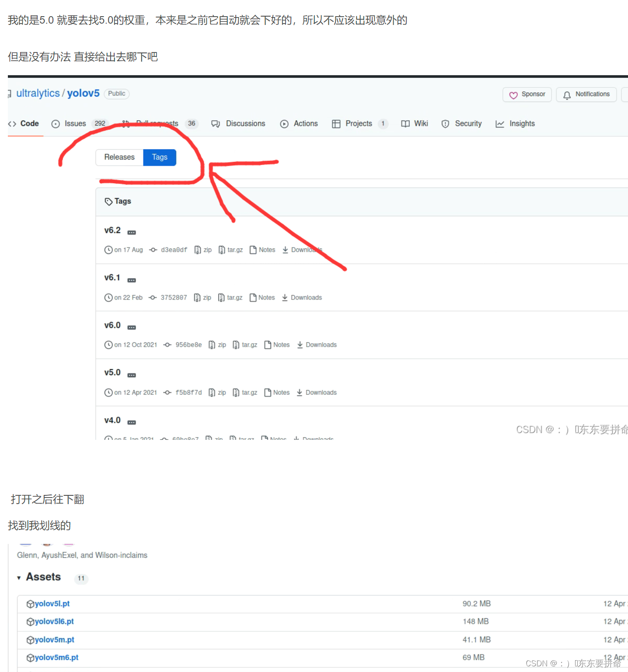Select the Tags toggle button
This screenshot has width=628, height=672.
tap(160, 157)
